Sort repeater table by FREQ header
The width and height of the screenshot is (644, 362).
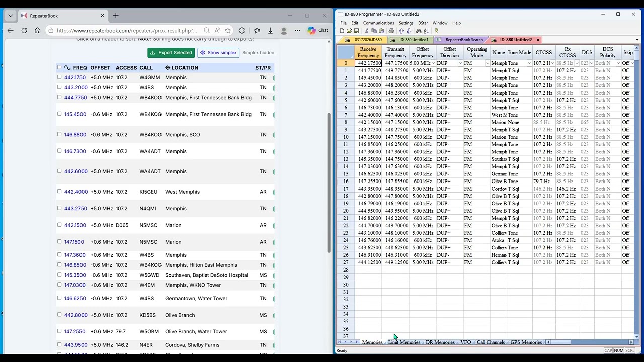pos(75,68)
